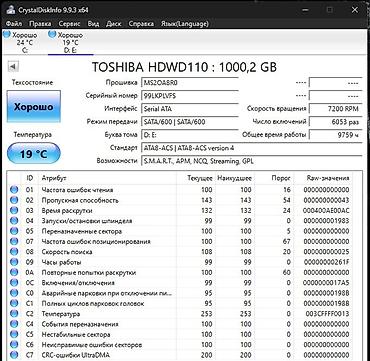Click the Буква тома D: E: field
The height and width of the screenshot is (361, 370).
click(190, 135)
